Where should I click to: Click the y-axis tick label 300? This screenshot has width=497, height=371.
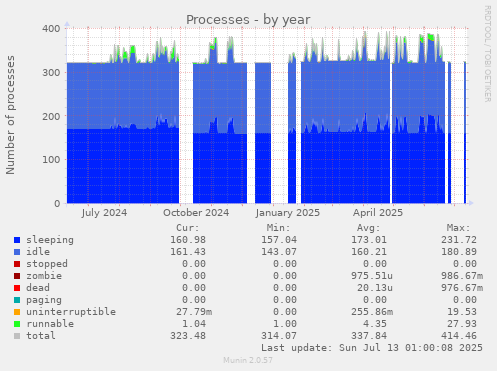point(51,72)
